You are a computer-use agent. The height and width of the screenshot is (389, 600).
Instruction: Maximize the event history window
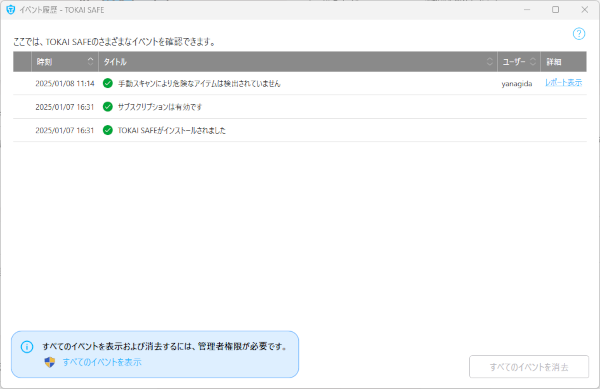click(x=556, y=10)
